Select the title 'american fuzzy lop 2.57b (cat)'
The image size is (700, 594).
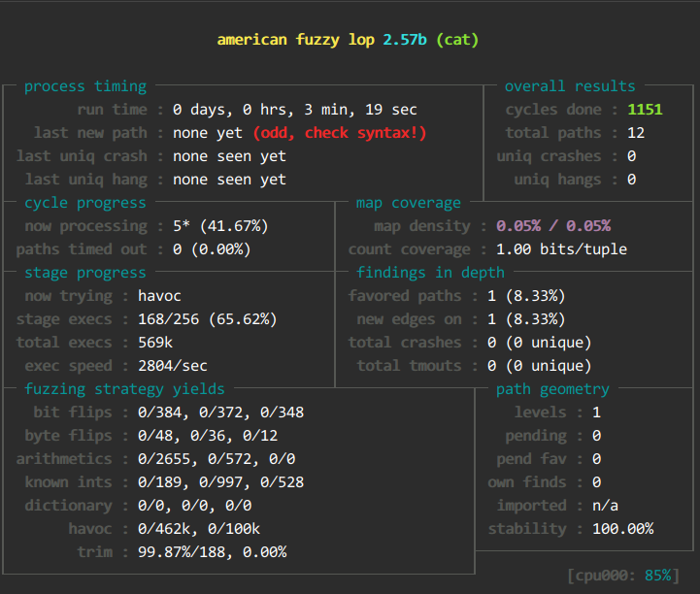348,40
